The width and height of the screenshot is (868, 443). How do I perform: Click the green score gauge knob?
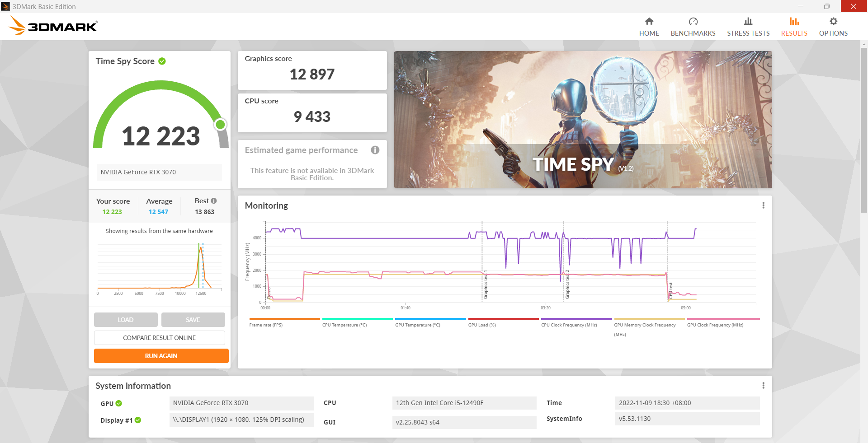point(221,125)
